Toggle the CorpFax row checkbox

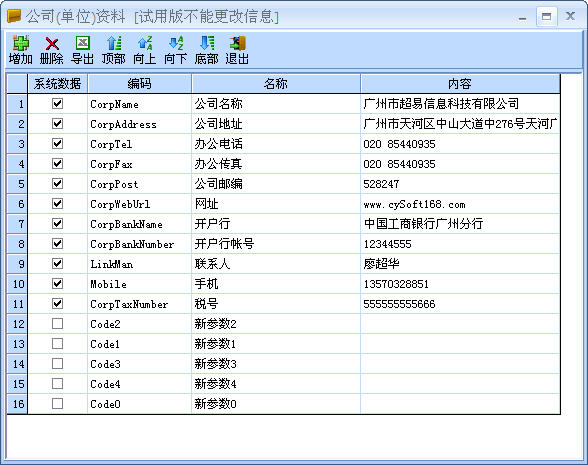click(x=57, y=164)
